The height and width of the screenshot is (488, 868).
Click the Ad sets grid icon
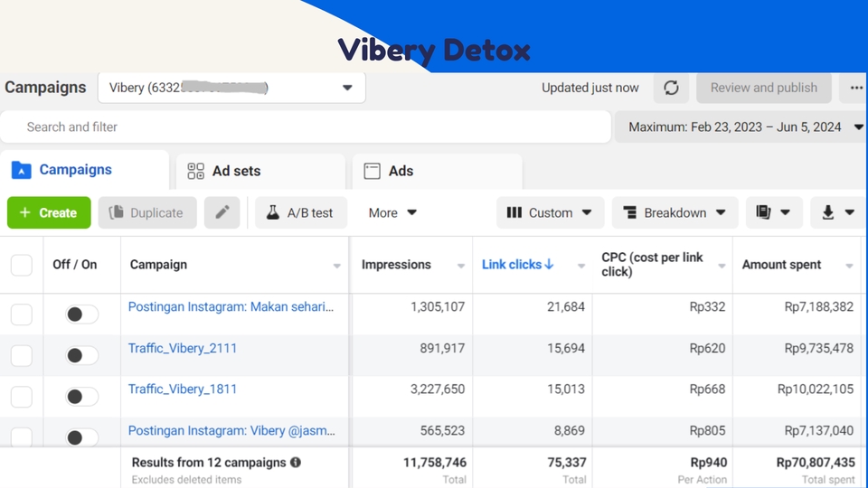195,171
